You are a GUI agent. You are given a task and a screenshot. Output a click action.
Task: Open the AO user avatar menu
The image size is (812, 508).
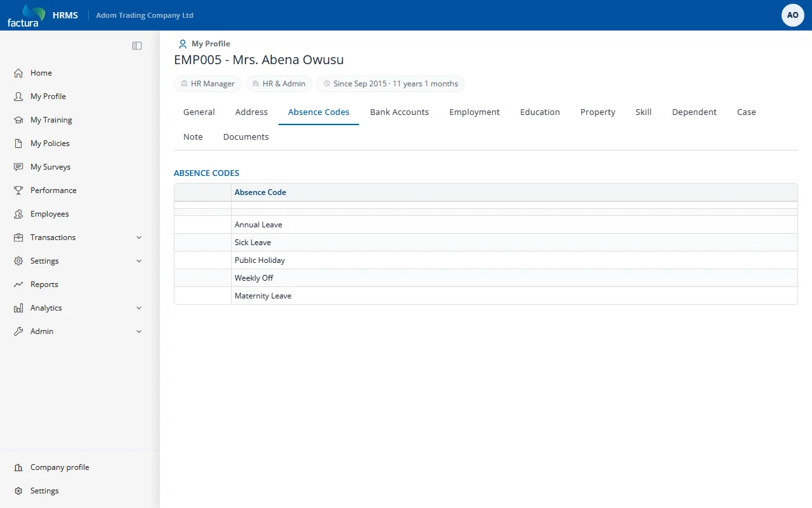pos(793,15)
